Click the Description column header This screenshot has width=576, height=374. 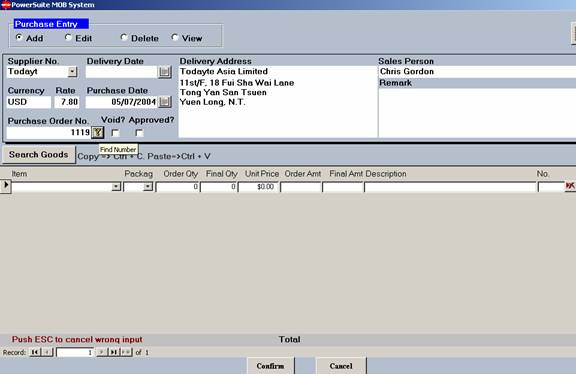pos(386,173)
